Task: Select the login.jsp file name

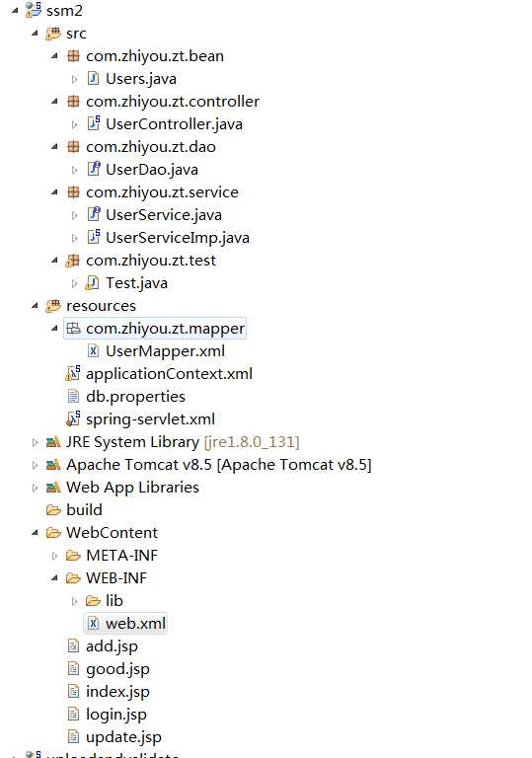Action: [116, 715]
